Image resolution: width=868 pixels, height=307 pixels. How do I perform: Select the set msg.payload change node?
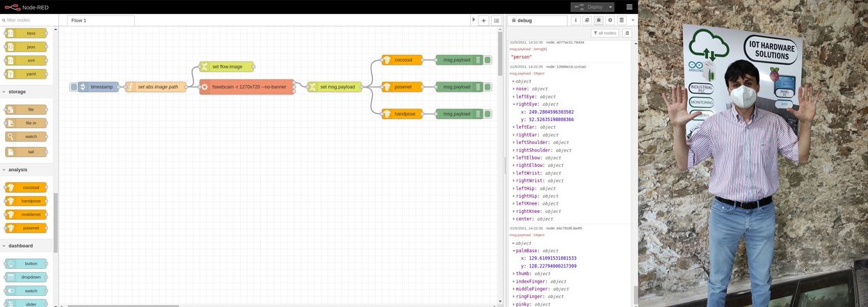point(335,87)
